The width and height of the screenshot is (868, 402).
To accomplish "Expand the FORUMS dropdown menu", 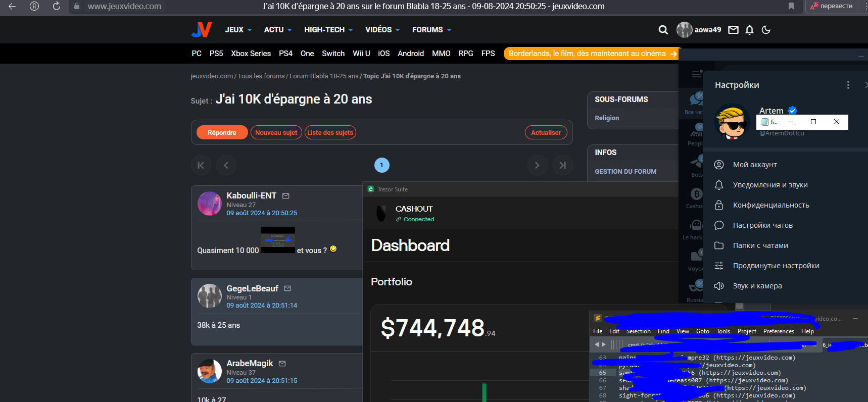I will (x=431, y=30).
